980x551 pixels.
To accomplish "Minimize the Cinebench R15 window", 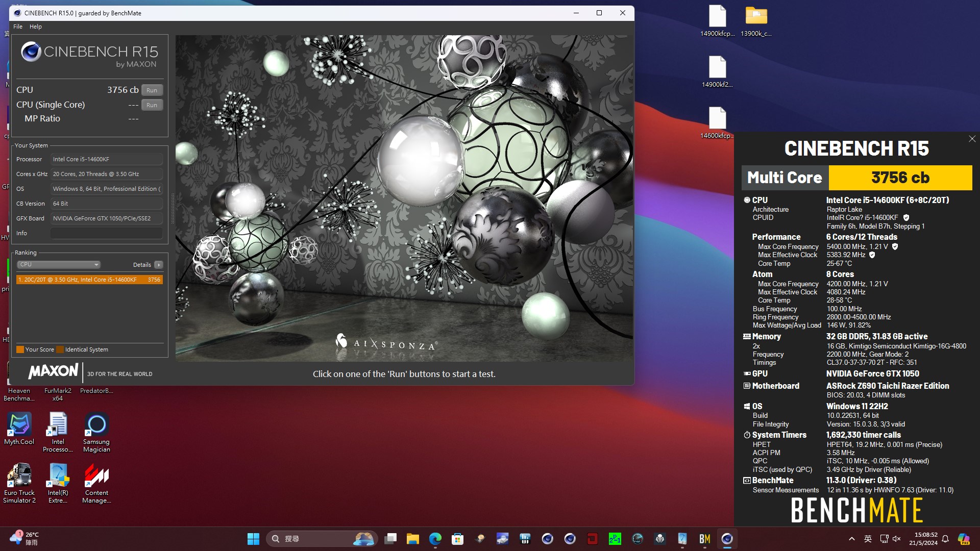I will click(x=576, y=13).
